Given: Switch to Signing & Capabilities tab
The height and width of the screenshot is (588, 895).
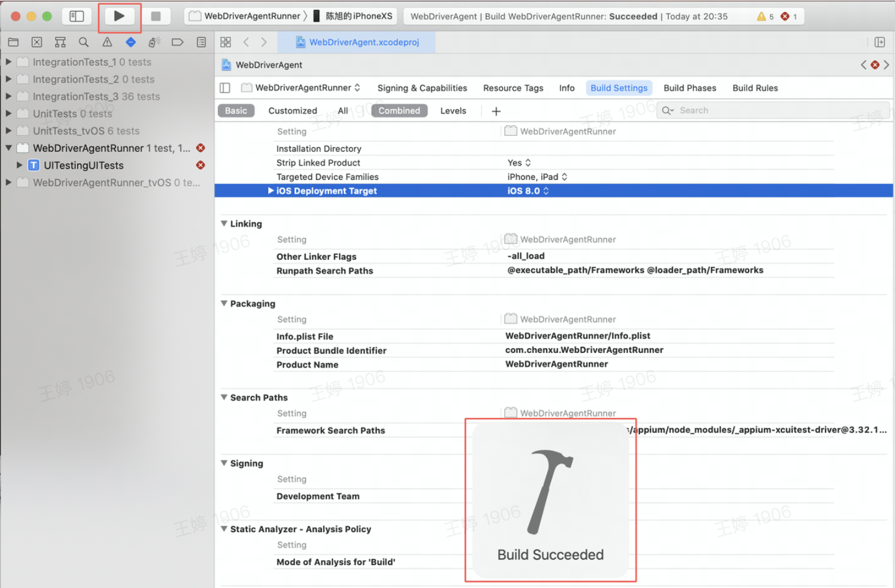Looking at the screenshot, I should point(422,88).
